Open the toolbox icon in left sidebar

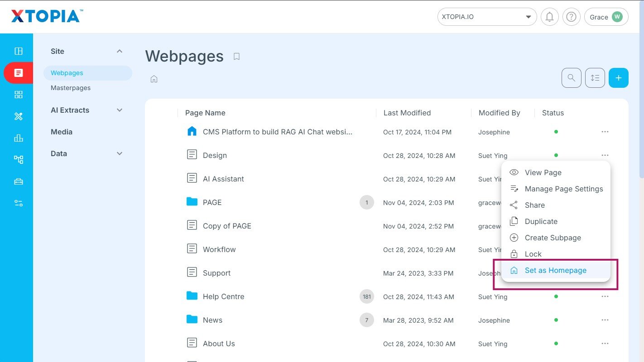18,181
